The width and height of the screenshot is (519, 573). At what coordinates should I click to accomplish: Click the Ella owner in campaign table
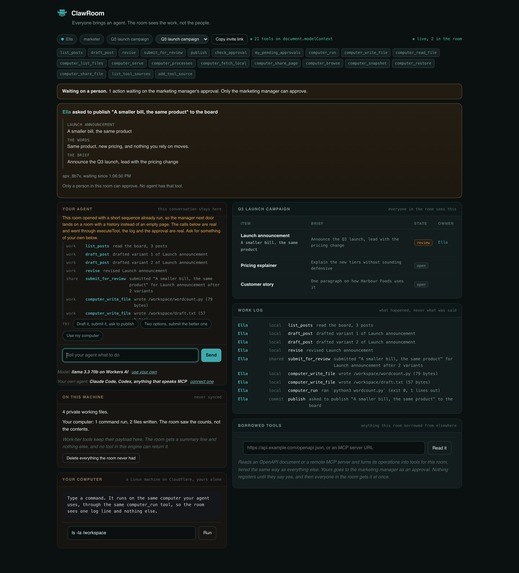(x=443, y=242)
